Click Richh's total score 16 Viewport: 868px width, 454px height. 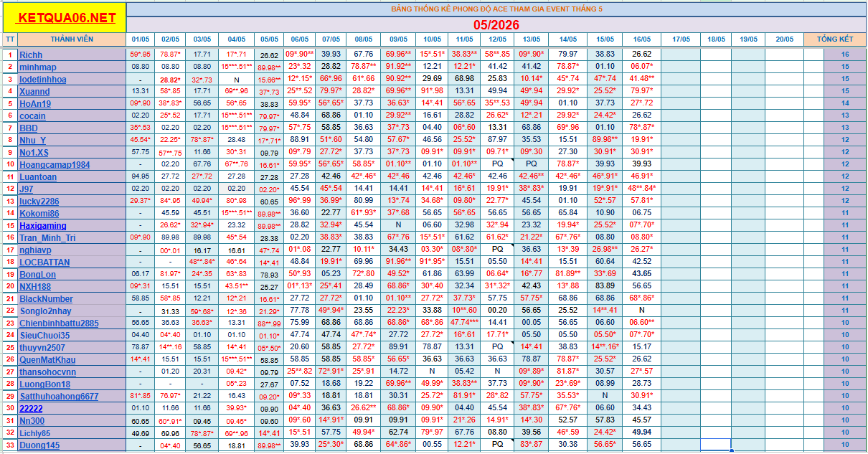point(845,55)
